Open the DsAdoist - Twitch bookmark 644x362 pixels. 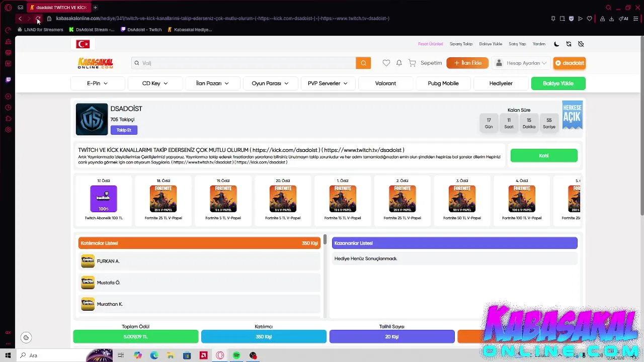(x=141, y=30)
